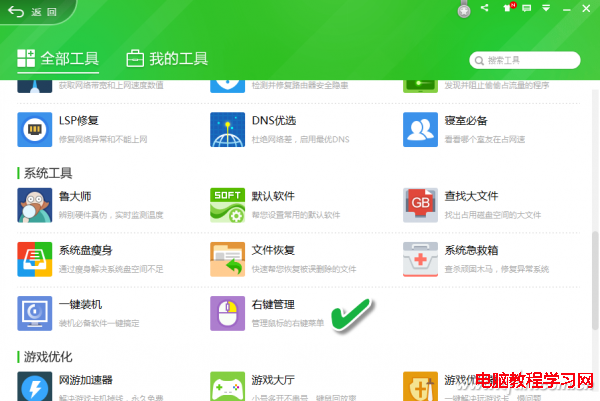600x401 pixels.
Task: Launch the DNS优选 globe icon
Action: point(227,129)
